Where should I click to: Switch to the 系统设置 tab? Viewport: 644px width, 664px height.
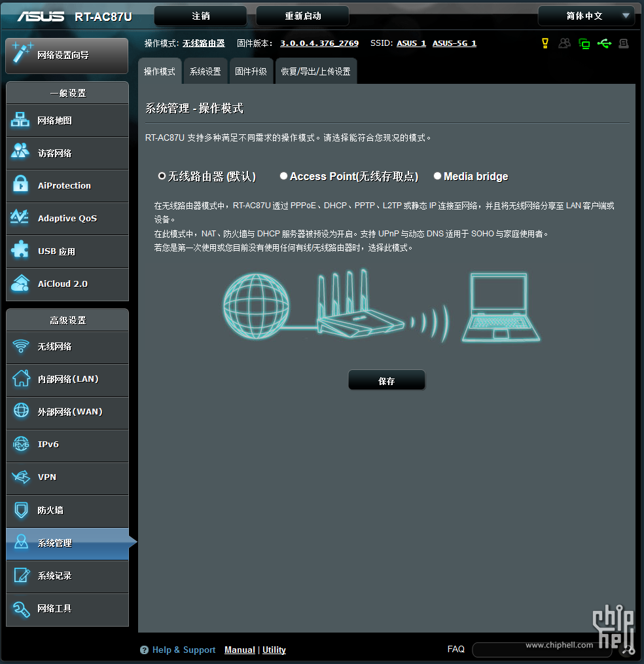coord(206,71)
